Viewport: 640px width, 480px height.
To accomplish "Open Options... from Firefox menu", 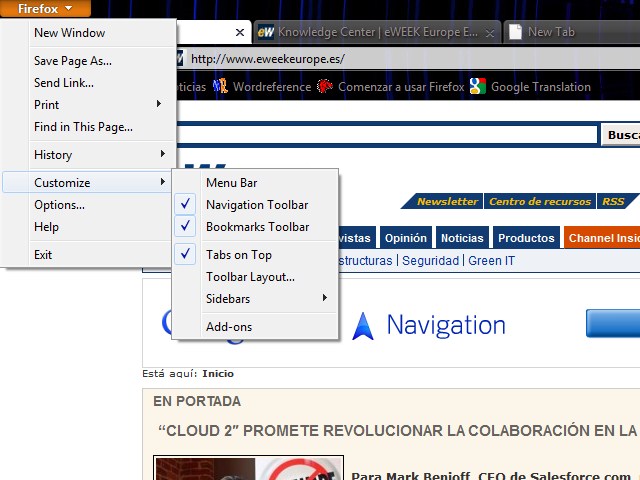I will (x=59, y=205).
